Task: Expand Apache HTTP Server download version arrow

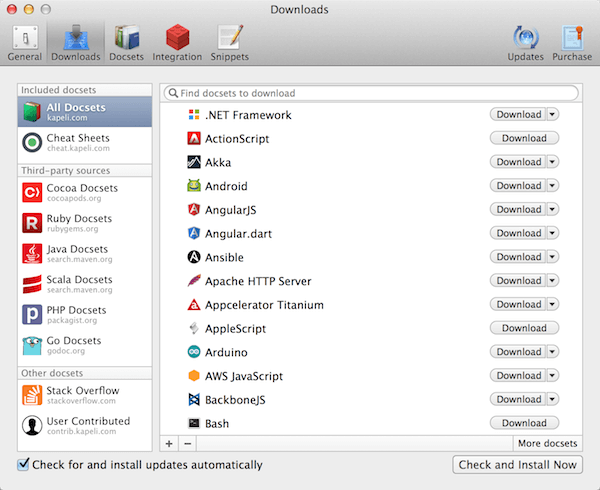Action: [x=553, y=280]
